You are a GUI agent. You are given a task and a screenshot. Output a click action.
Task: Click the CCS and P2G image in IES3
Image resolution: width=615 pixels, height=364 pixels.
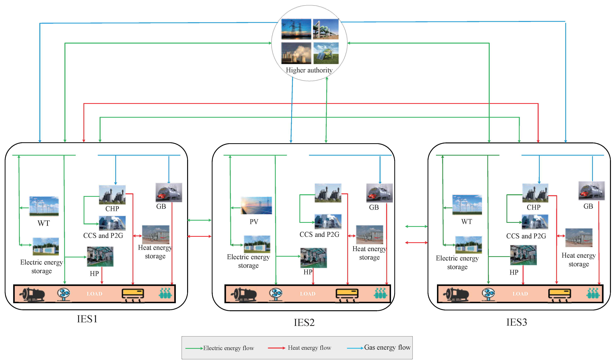(535, 222)
